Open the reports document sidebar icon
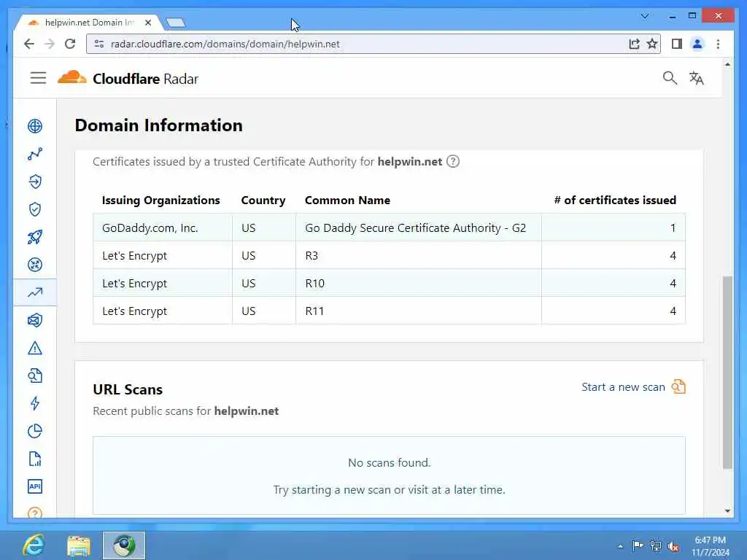This screenshot has height=560, width=747. click(35, 459)
